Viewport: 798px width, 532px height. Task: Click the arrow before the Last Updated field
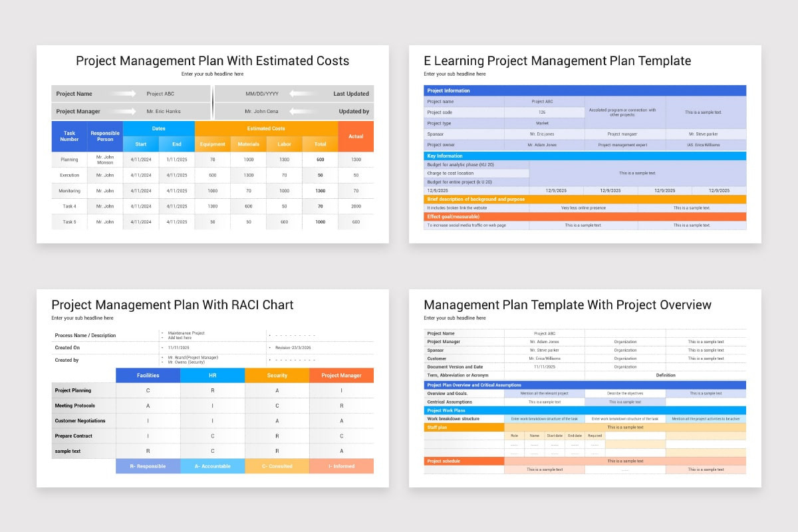303,93
